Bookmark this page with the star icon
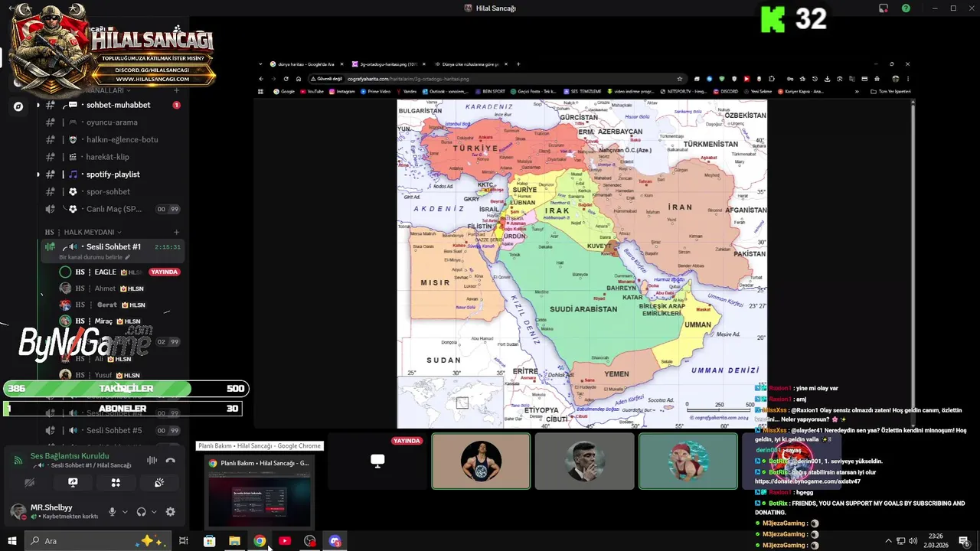 click(679, 78)
